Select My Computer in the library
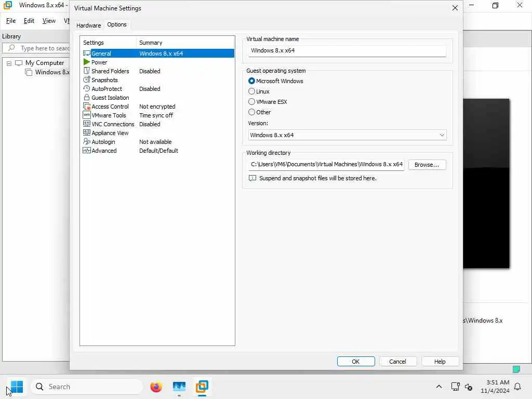 click(45, 63)
